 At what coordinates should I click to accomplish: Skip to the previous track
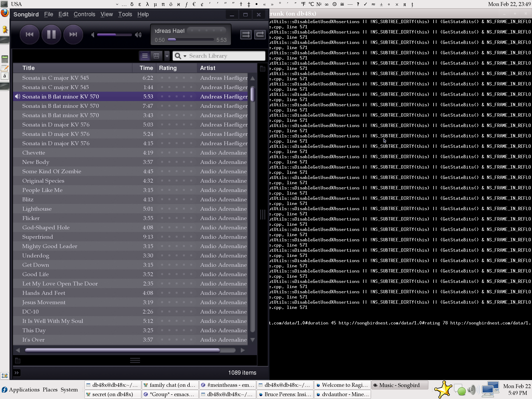coord(30,34)
